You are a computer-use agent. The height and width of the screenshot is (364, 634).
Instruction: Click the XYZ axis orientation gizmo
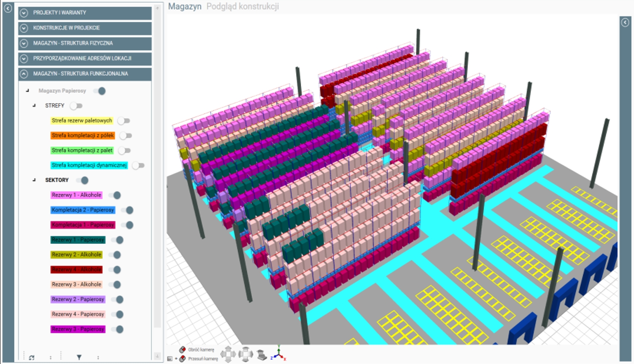[279, 353]
